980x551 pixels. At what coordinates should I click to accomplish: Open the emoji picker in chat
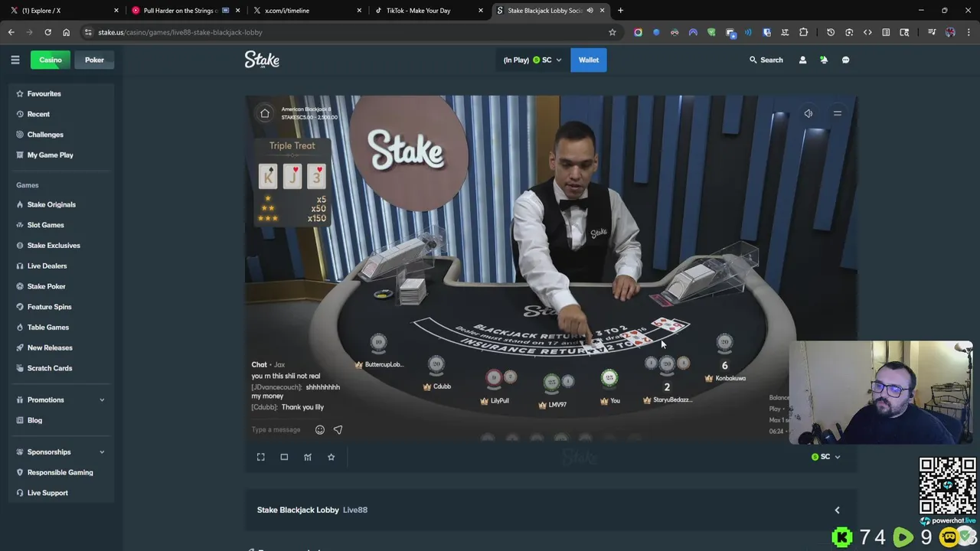pos(320,429)
